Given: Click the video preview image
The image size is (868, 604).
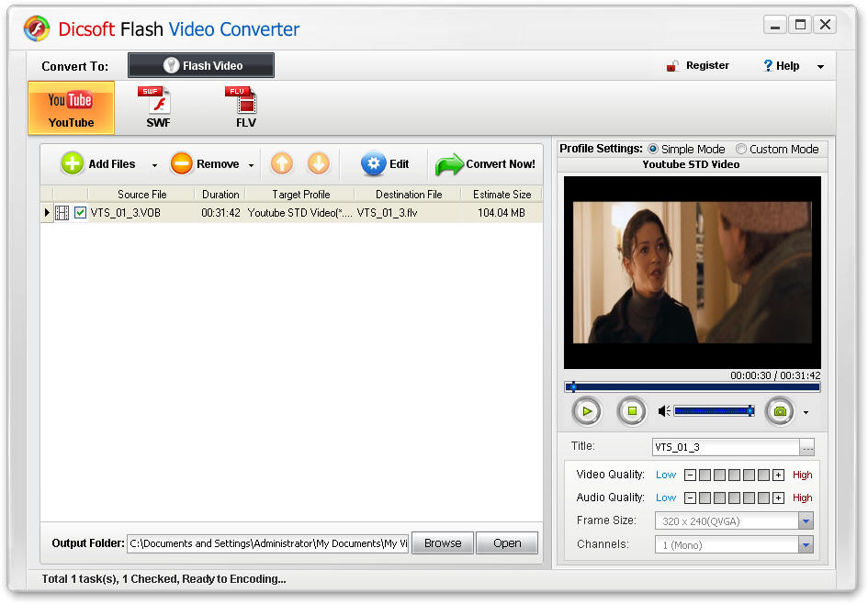Looking at the screenshot, I should click(692, 272).
